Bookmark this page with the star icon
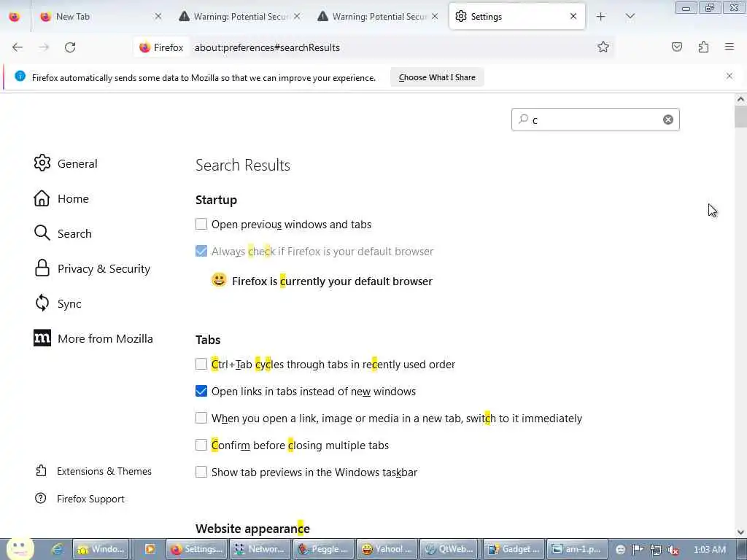Image resolution: width=747 pixels, height=560 pixels. click(x=603, y=47)
